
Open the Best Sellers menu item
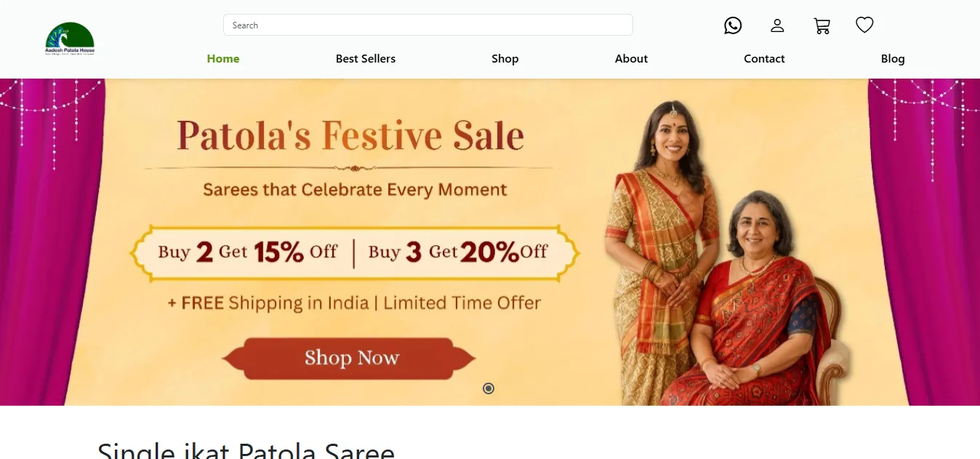(366, 59)
